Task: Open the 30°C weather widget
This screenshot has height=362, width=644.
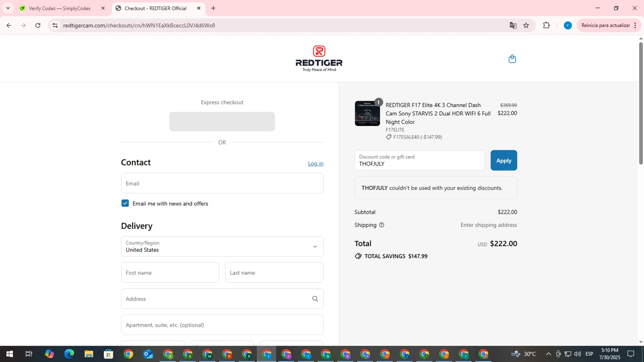Action: tap(523, 354)
